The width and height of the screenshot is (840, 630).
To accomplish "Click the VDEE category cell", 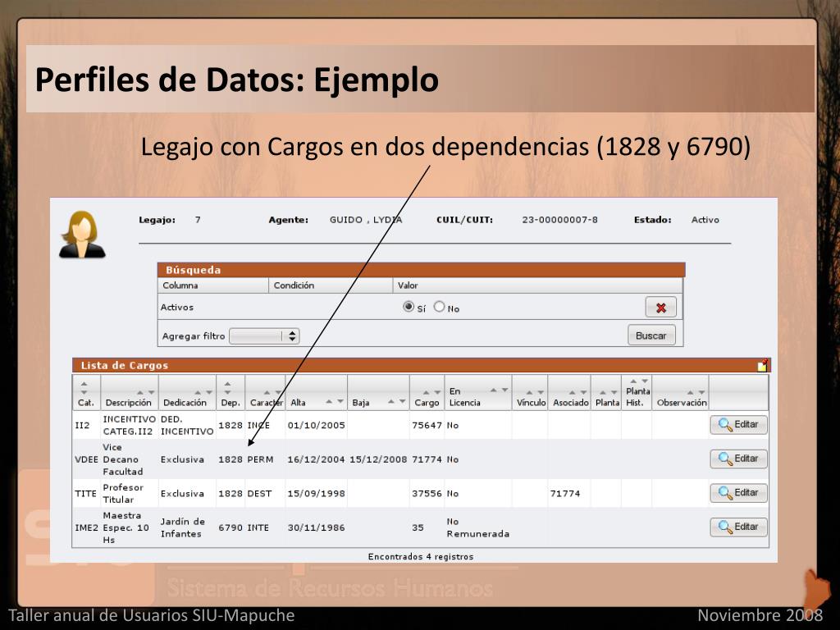I will pyautogui.click(x=86, y=459).
